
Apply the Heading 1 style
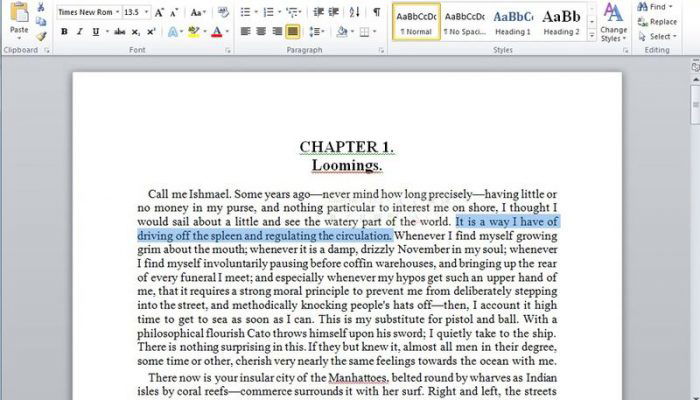click(513, 21)
